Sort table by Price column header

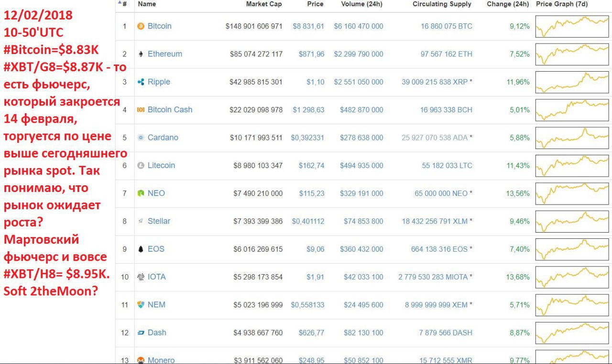tap(315, 4)
